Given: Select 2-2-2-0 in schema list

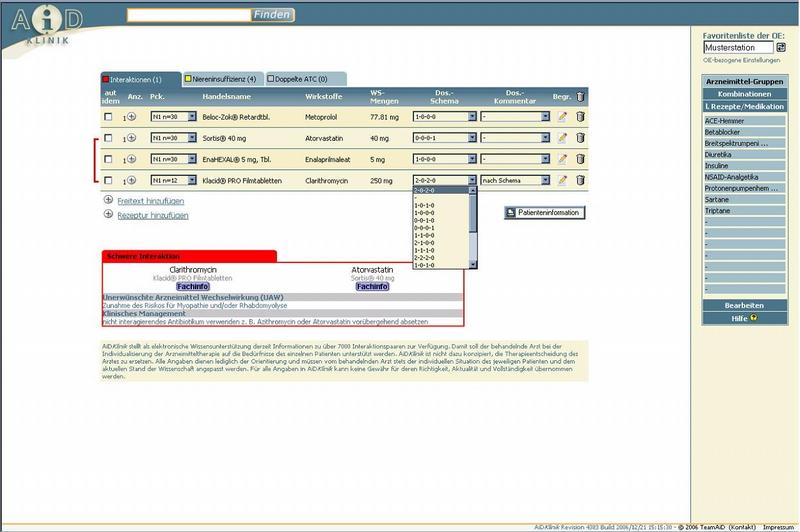Looking at the screenshot, I should coord(440,258).
